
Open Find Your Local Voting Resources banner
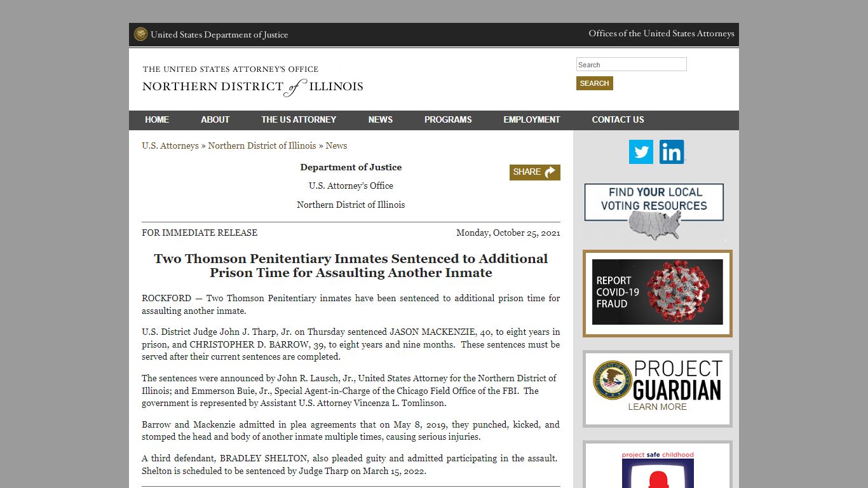[654, 212]
